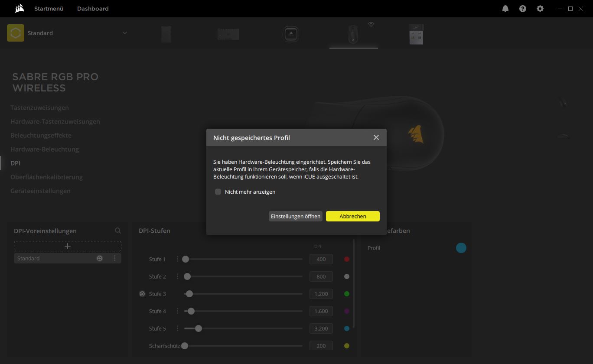Viewport: 593px width, 364px height.
Task: Open purple color swatch for Stufe 4
Action: click(x=347, y=311)
